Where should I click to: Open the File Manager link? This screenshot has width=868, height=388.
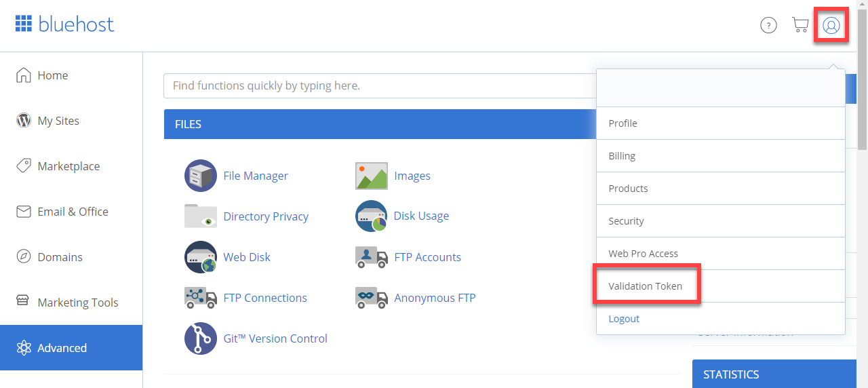(x=256, y=176)
